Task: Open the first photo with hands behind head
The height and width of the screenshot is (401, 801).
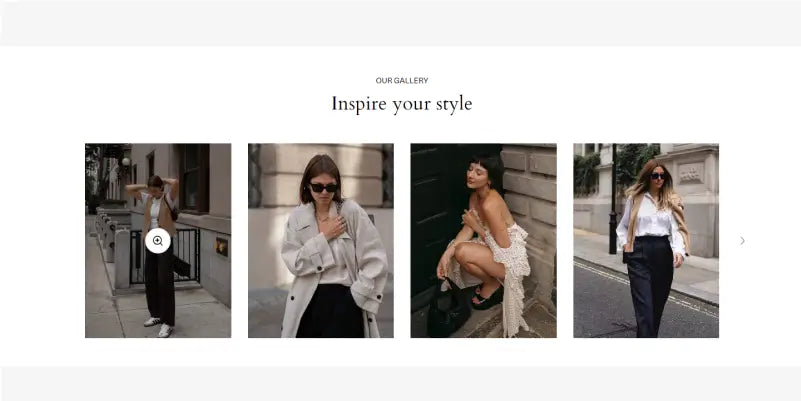Action: click(158, 241)
